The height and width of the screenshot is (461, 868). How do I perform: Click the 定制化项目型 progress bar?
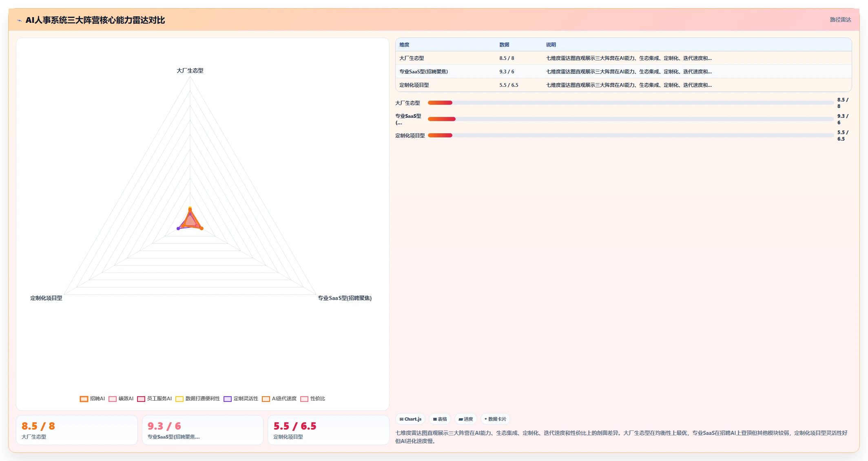[x=631, y=135]
